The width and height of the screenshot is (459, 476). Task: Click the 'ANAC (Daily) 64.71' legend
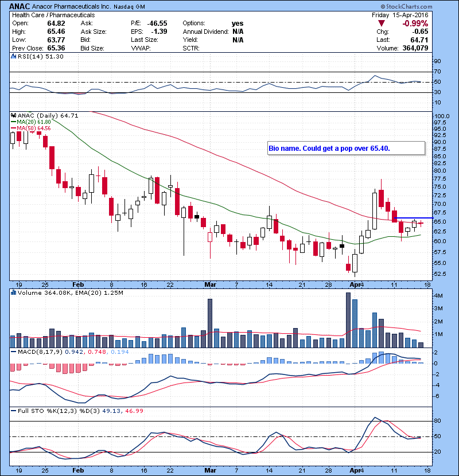(x=48, y=116)
